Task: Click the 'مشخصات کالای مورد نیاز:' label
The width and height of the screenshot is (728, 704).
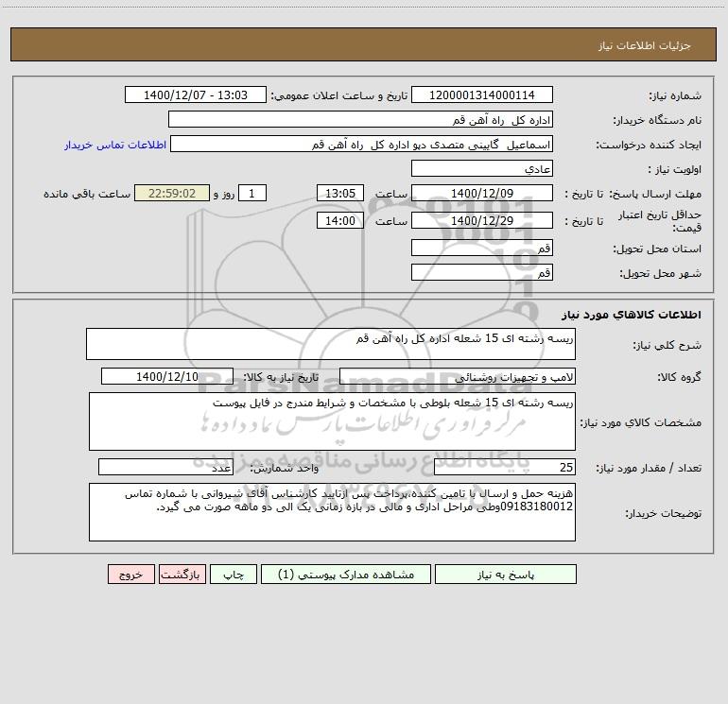Action: tap(641, 422)
